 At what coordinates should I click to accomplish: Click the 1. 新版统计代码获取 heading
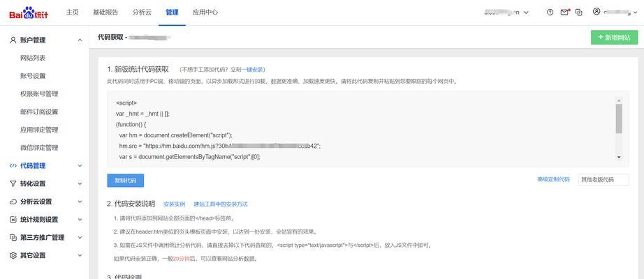(x=138, y=69)
